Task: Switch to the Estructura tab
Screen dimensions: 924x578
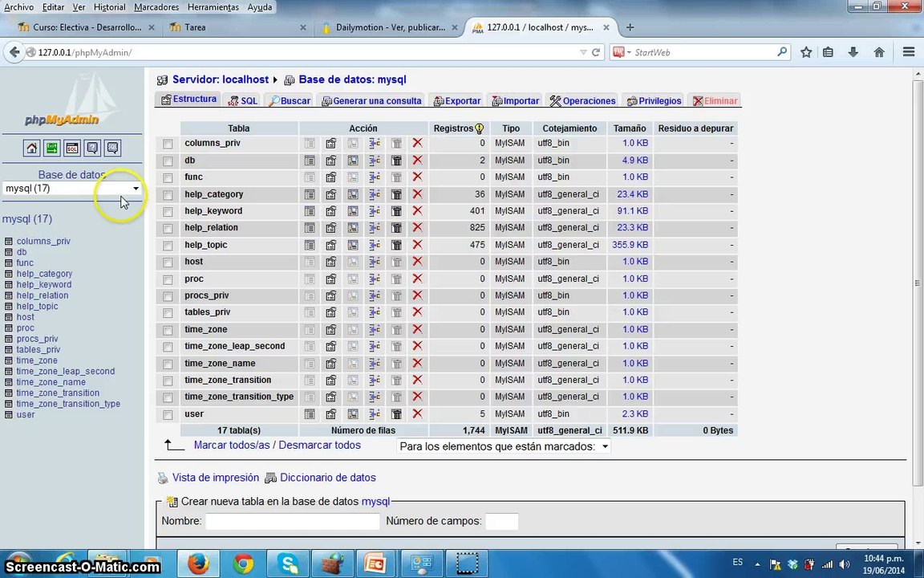Action: [x=188, y=99]
